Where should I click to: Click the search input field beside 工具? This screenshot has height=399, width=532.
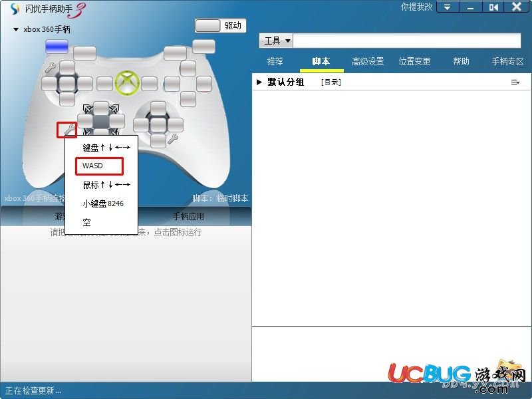407,41
